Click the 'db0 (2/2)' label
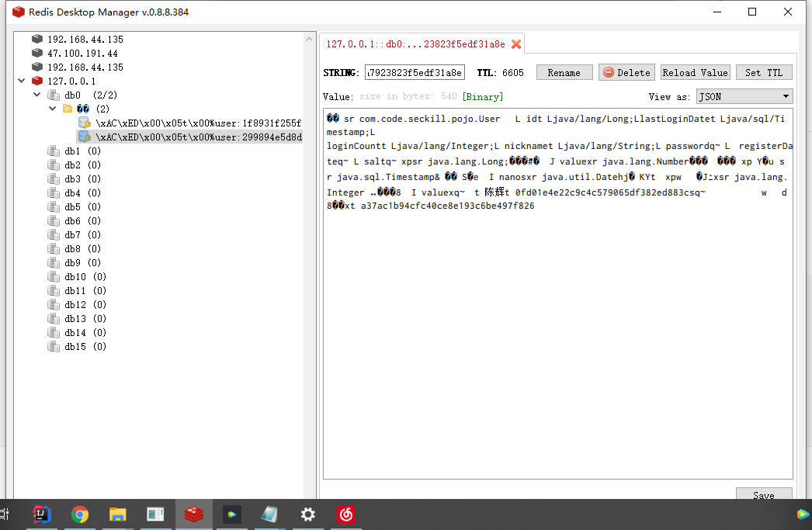This screenshot has width=812, height=530. coord(91,95)
